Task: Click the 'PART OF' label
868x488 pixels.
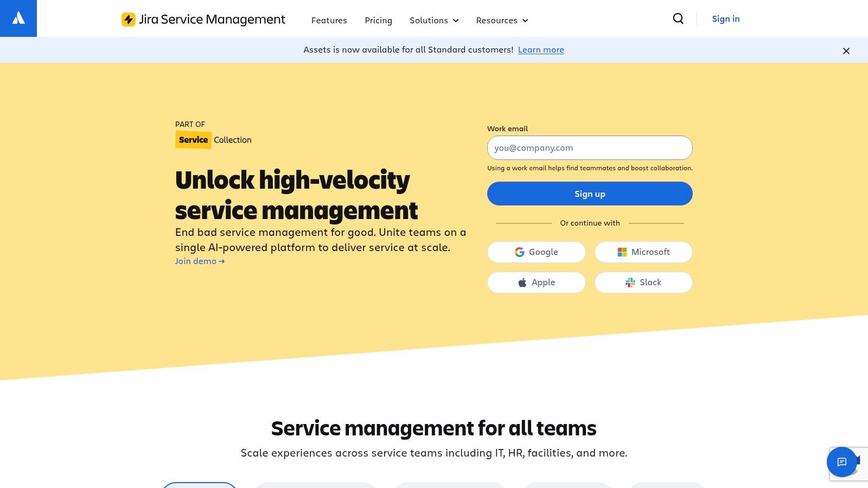Action: point(190,124)
